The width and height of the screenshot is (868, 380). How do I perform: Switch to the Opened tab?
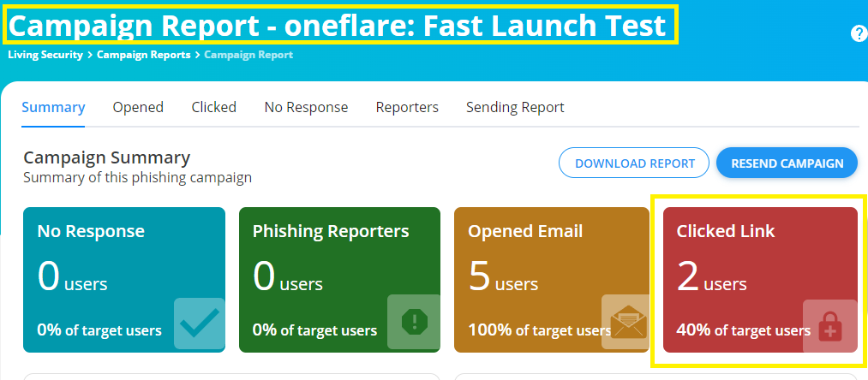tap(138, 107)
